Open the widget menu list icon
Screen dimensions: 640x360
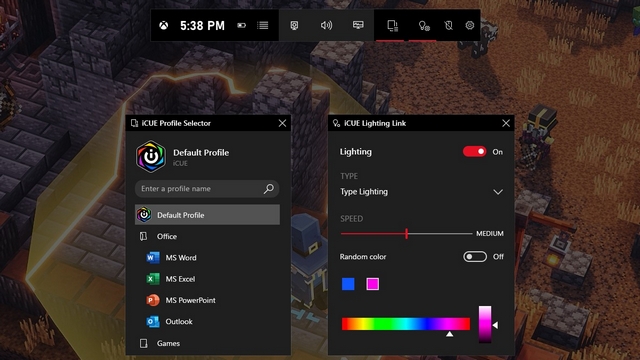point(262,26)
